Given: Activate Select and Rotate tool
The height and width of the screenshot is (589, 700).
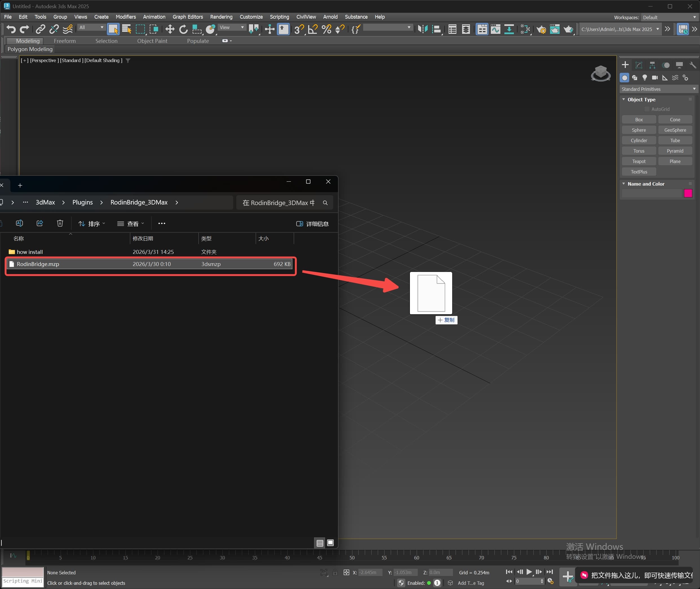Looking at the screenshot, I should pyautogui.click(x=183, y=29).
